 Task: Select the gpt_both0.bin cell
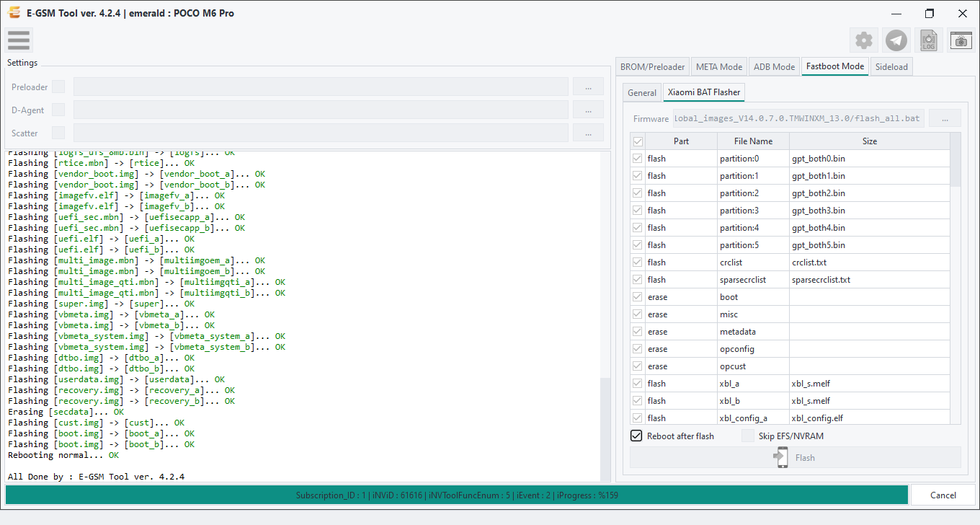tap(870, 159)
